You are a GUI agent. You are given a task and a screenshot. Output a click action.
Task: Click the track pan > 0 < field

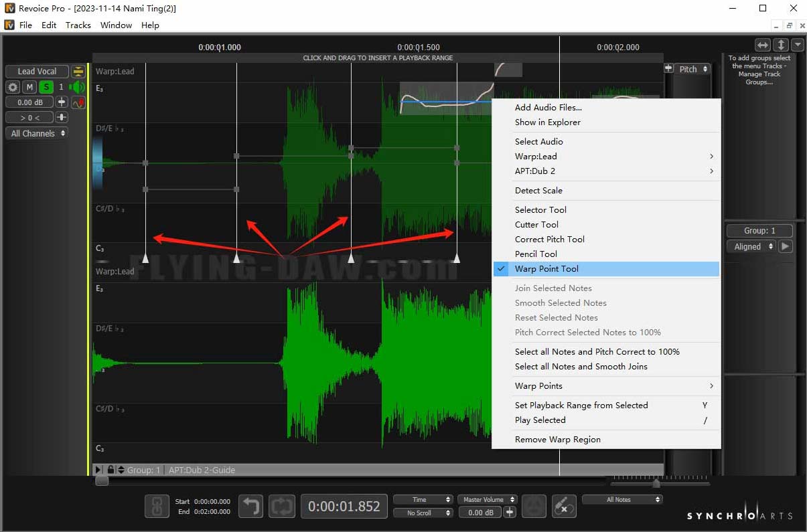pyautogui.click(x=29, y=118)
